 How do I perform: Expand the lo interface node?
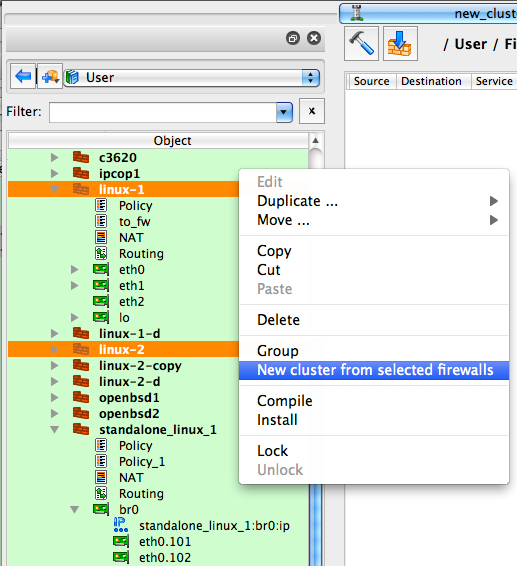tap(75, 317)
